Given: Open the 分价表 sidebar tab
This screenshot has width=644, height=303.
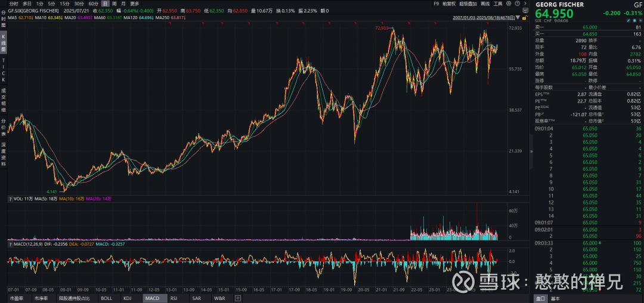Looking at the screenshot, I should (4, 128).
